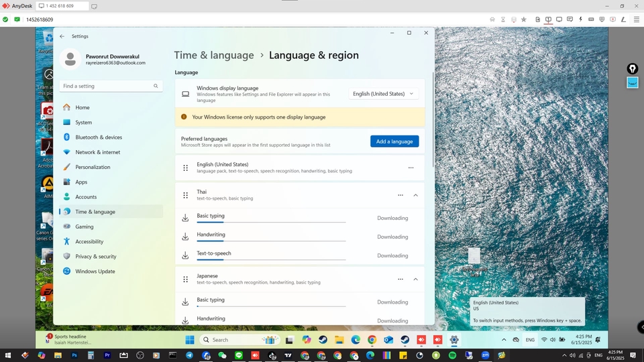Viewport: 644px width, 362px height.
Task: Collapse the Thai language section
Action: [415, 195]
